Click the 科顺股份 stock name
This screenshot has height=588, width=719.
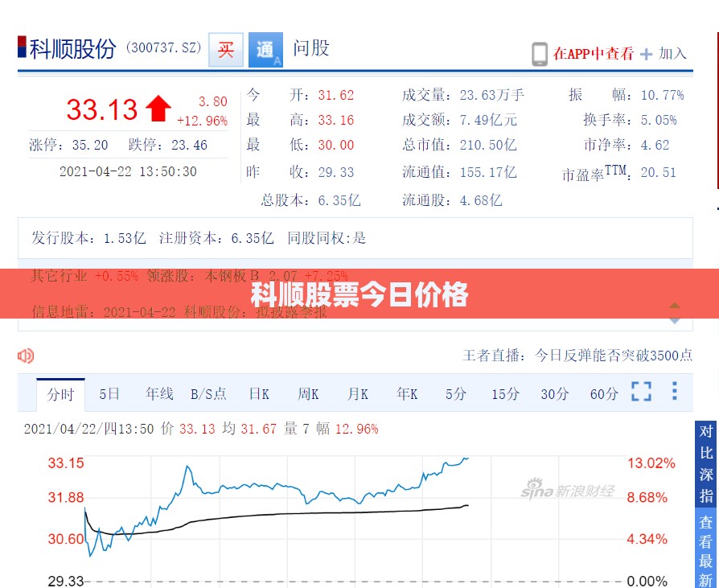click(72, 49)
